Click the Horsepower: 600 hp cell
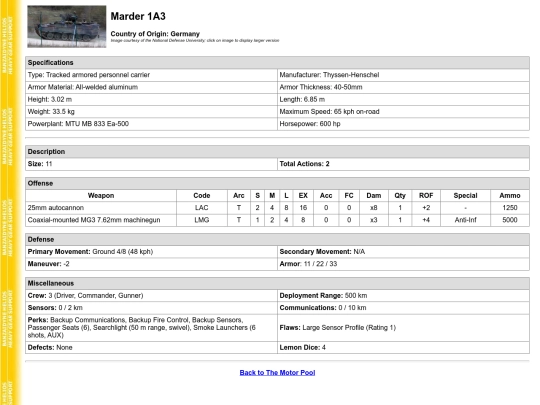 pyautogui.click(x=403, y=124)
